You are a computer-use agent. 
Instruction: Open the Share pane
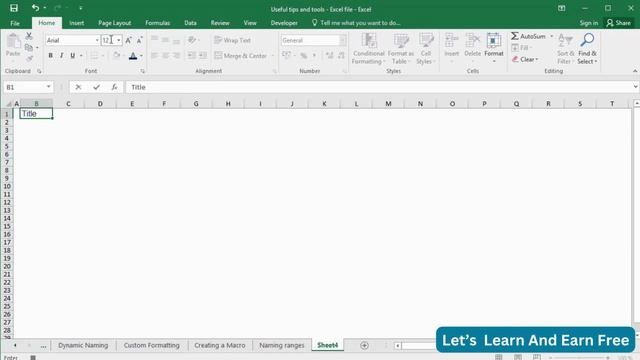[x=618, y=23]
